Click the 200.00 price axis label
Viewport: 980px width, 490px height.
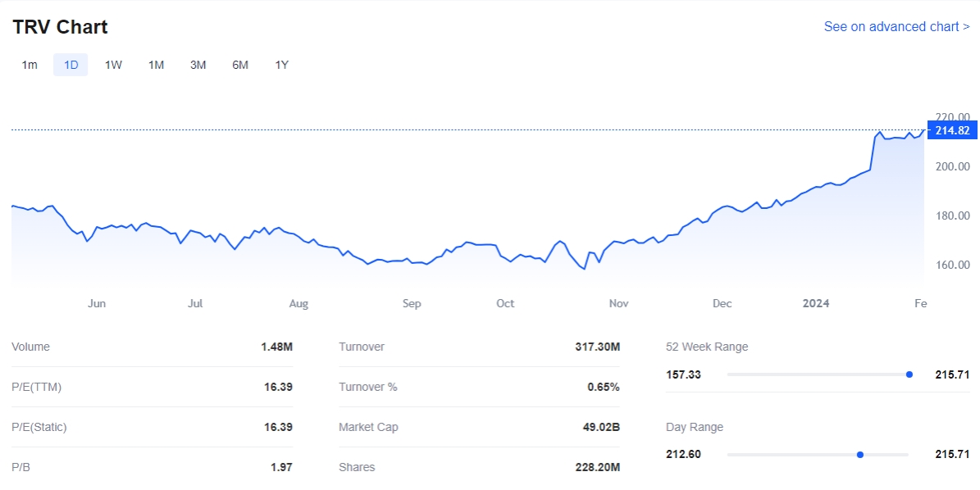[952, 166]
